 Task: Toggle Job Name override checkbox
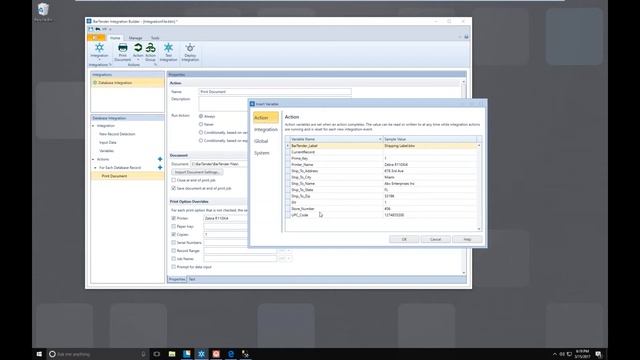coord(173,259)
